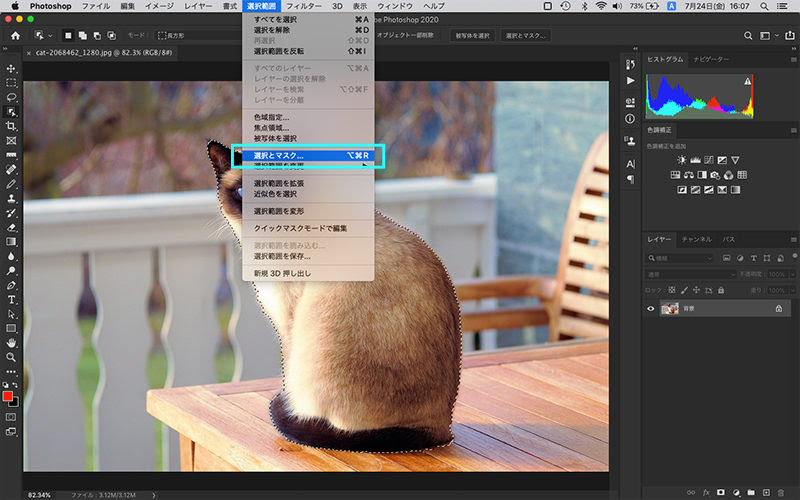This screenshot has width=800, height=500.
Task: Choose 選択とマスク... from the menu
Action: pos(308,156)
